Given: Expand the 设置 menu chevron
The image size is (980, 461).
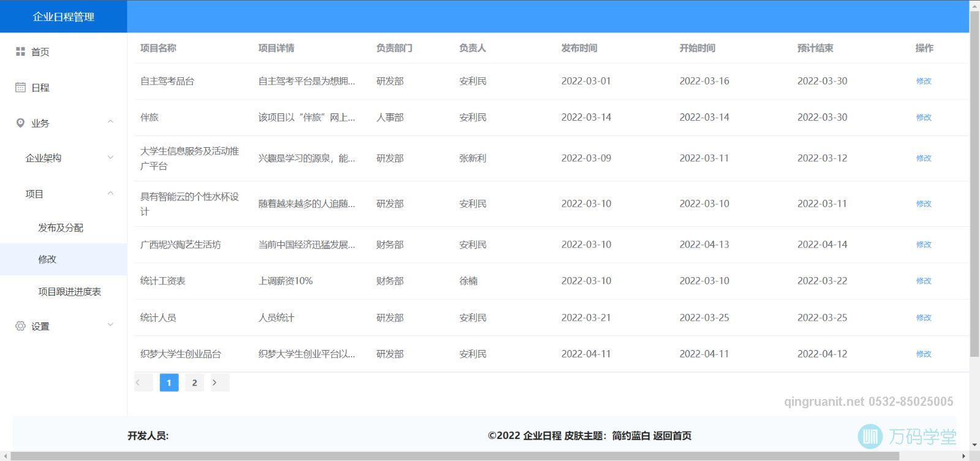Looking at the screenshot, I should [x=110, y=325].
